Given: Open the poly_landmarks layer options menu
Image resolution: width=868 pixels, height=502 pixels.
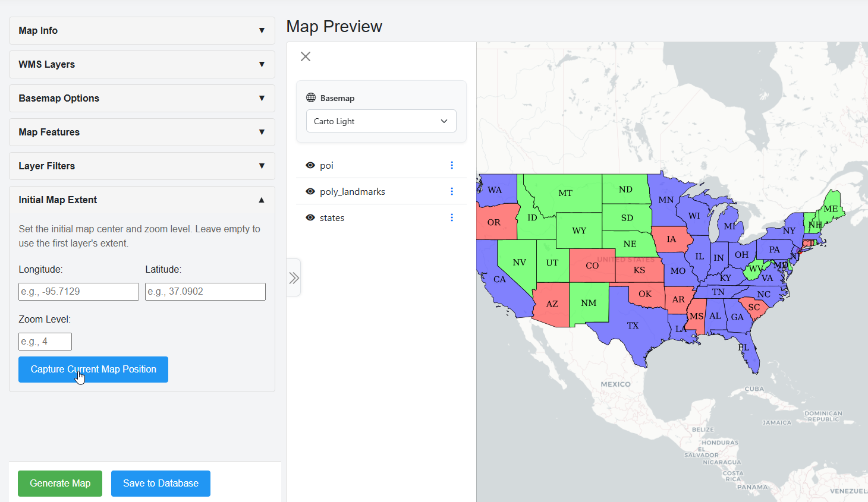Looking at the screenshot, I should click(452, 191).
